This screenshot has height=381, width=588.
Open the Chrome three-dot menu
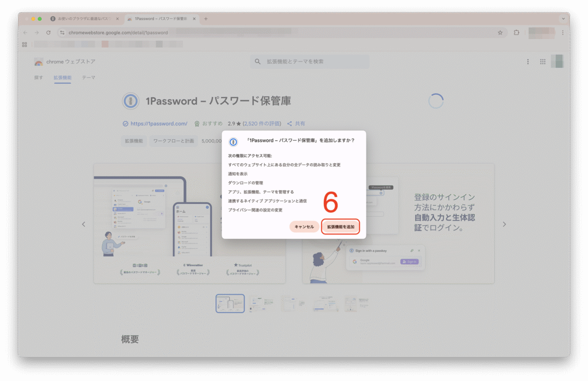(563, 33)
